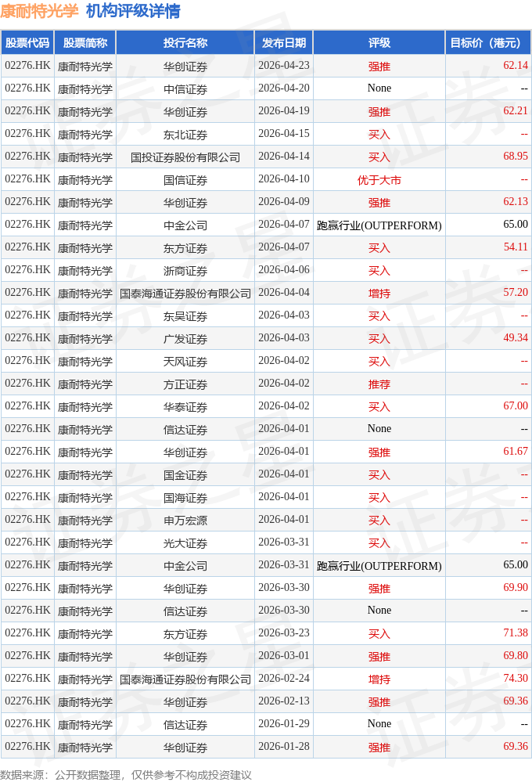Screen dimensions: 532x782
Task: Click the 浙商证券 cell
Action: [185, 270]
